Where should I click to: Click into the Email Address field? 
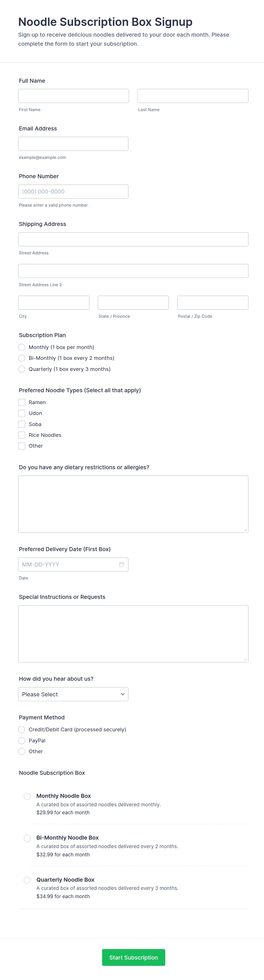[73, 144]
